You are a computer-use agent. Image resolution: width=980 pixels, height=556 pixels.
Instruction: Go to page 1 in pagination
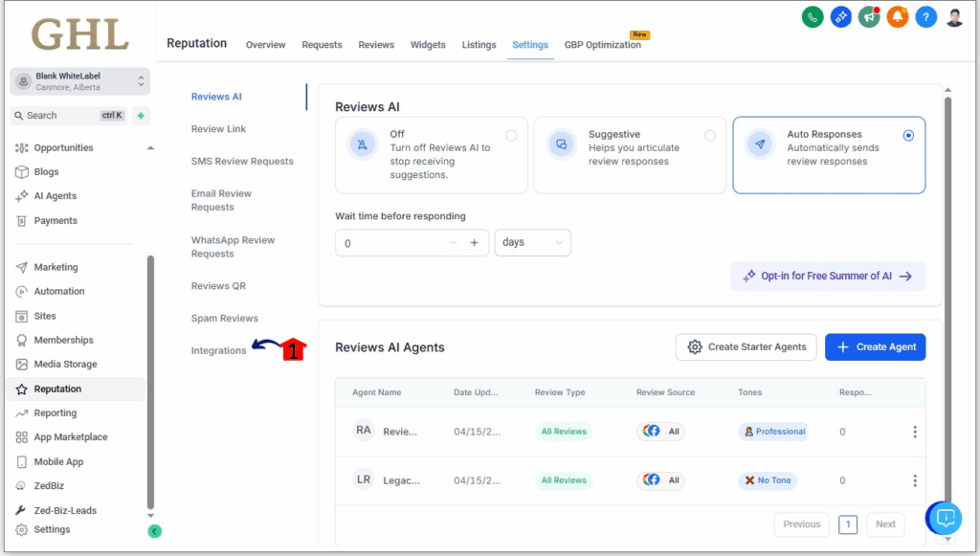[848, 524]
